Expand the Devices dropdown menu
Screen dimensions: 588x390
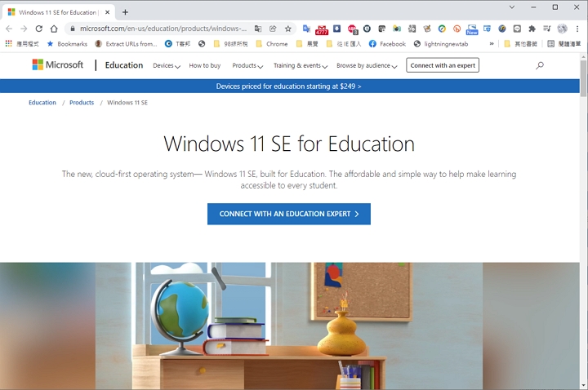tap(166, 65)
